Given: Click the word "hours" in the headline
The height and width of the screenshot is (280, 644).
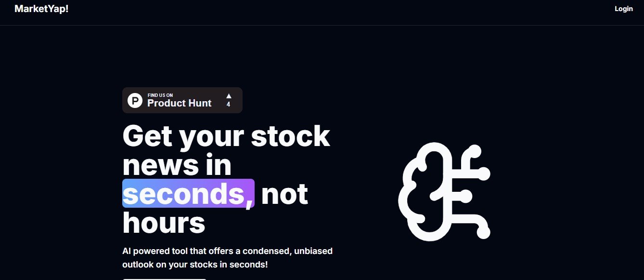Looking at the screenshot, I should pyautogui.click(x=164, y=223).
